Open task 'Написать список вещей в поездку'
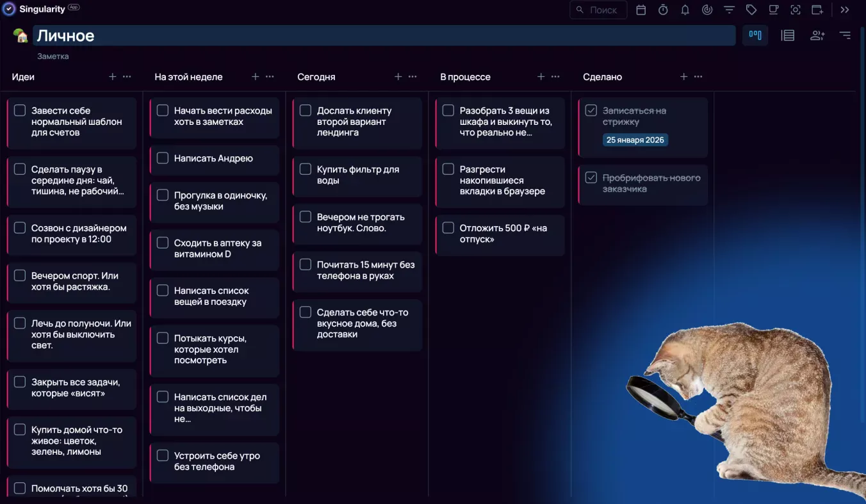The image size is (866, 504). pyautogui.click(x=215, y=297)
